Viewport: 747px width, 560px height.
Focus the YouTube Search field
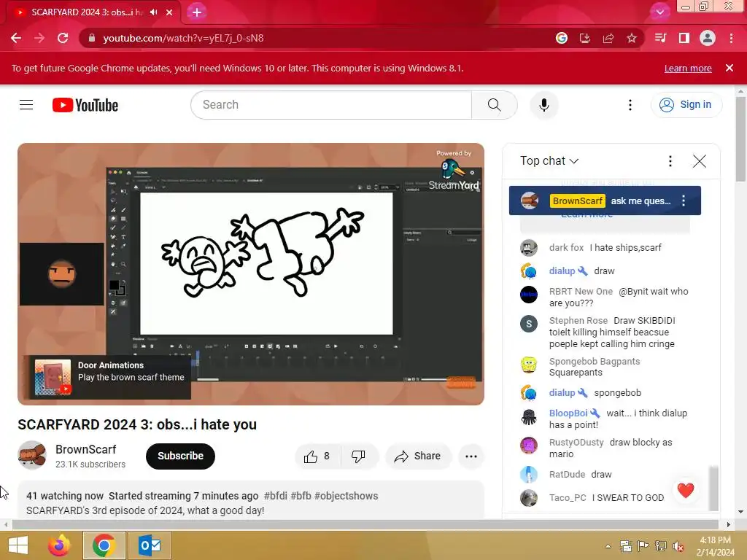click(331, 105)
